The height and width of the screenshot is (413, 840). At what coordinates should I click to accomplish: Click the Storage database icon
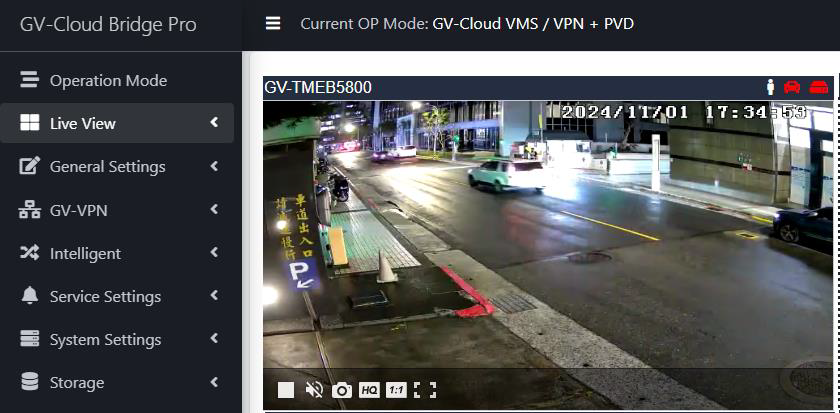[x=30, y=382]
